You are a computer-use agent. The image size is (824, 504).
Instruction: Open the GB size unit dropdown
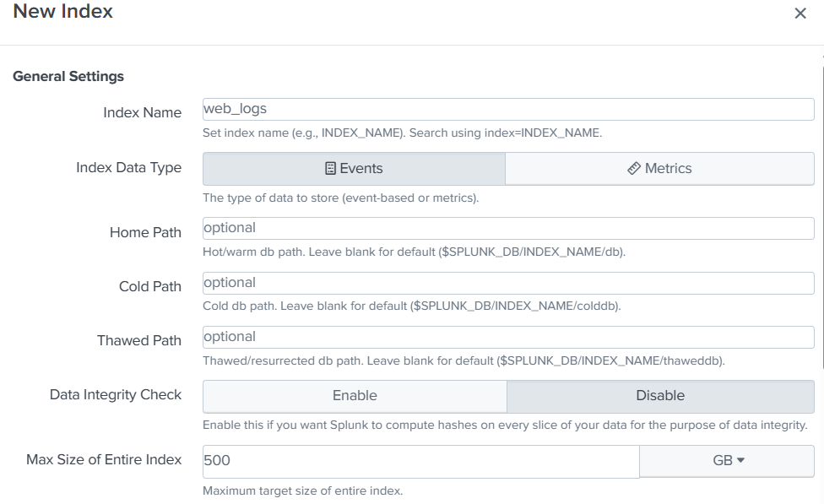(727, 462)
